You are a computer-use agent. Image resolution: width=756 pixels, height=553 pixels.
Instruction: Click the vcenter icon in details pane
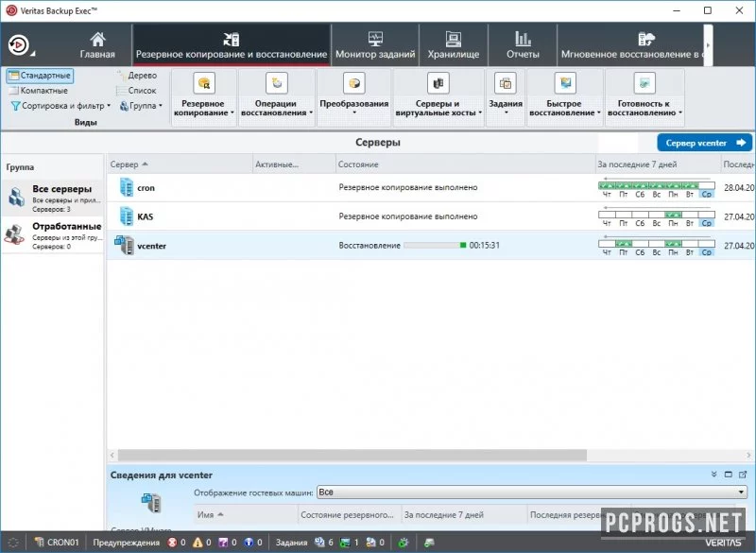(x=151, y=503)
